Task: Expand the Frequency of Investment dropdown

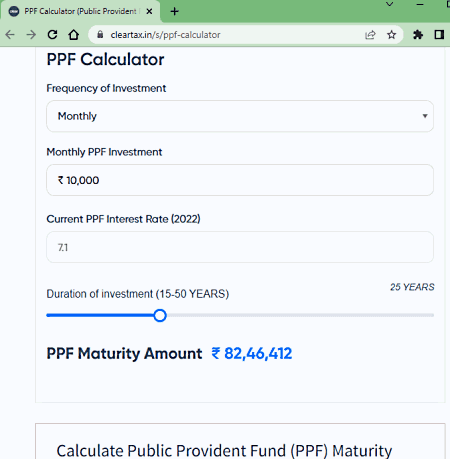Action: (x=240, y=116)
